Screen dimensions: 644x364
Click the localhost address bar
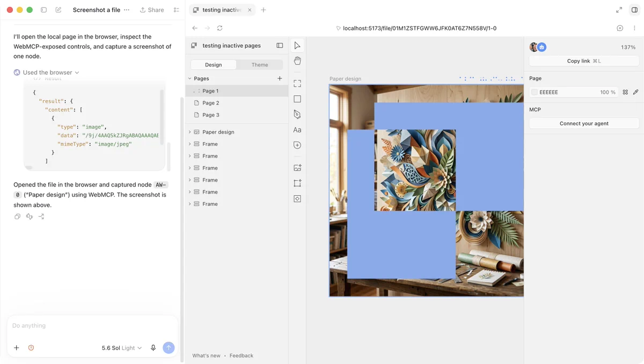[x=416, y=28]
